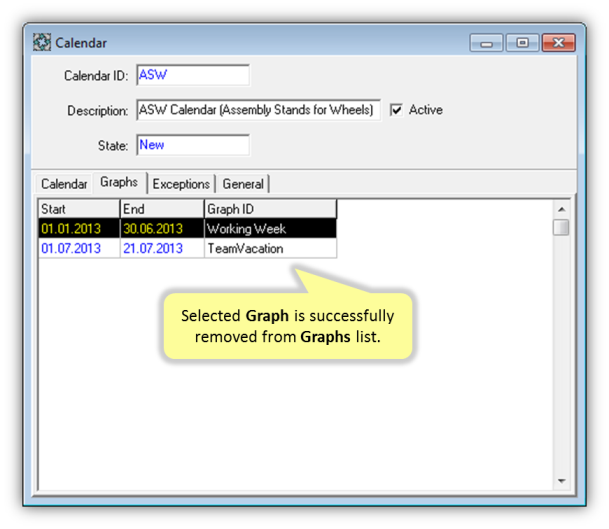609x529 pixels.
Task: Click the Graph ID column header
Action: (270, 209)
